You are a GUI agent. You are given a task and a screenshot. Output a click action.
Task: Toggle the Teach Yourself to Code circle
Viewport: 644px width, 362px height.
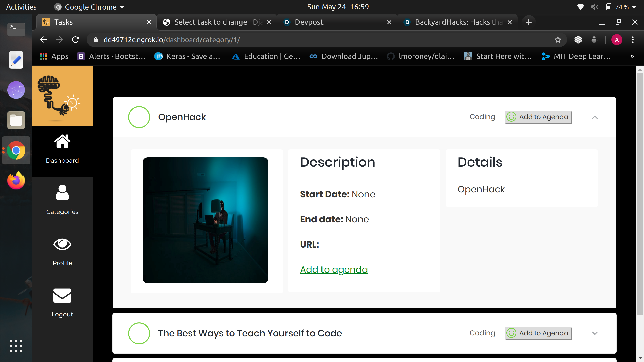tap(139, 333)
